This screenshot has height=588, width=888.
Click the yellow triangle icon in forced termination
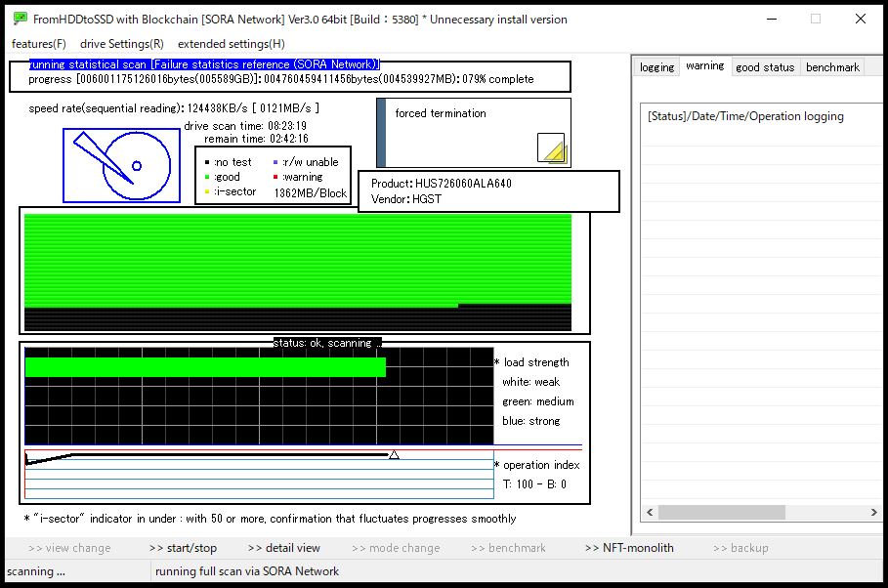click(551, 147)
